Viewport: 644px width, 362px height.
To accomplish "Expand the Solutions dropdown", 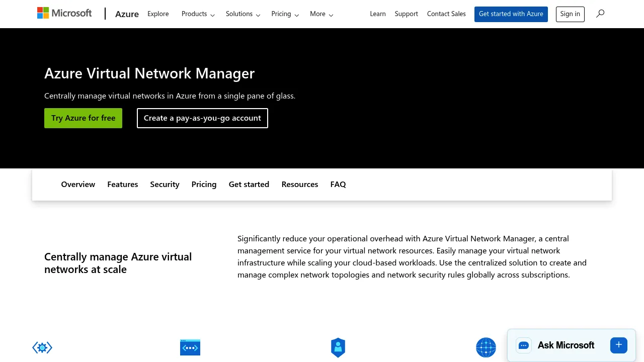I will point(243,14).
